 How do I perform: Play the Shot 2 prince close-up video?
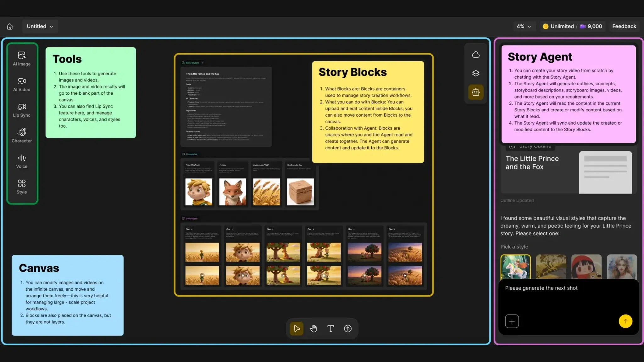tap(243, 276)
